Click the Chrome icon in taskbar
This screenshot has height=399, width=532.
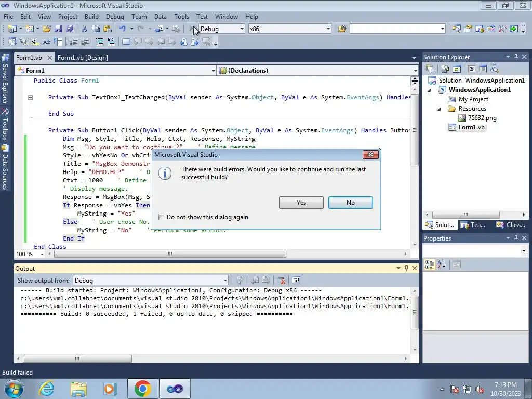click(142, 389)
